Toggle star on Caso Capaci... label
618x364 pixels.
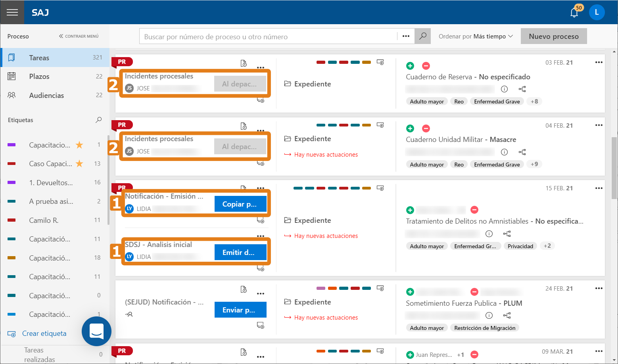(x=79, y=164)
